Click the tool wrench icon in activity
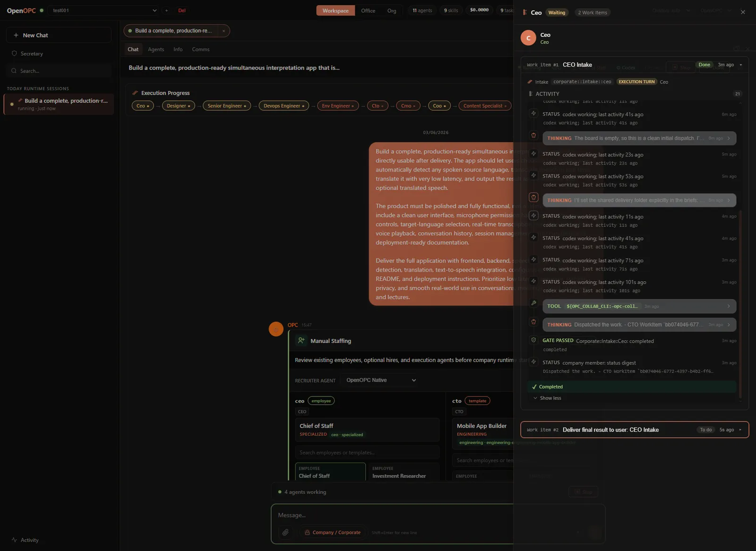The image size is (756, 551). coord(533,303)
